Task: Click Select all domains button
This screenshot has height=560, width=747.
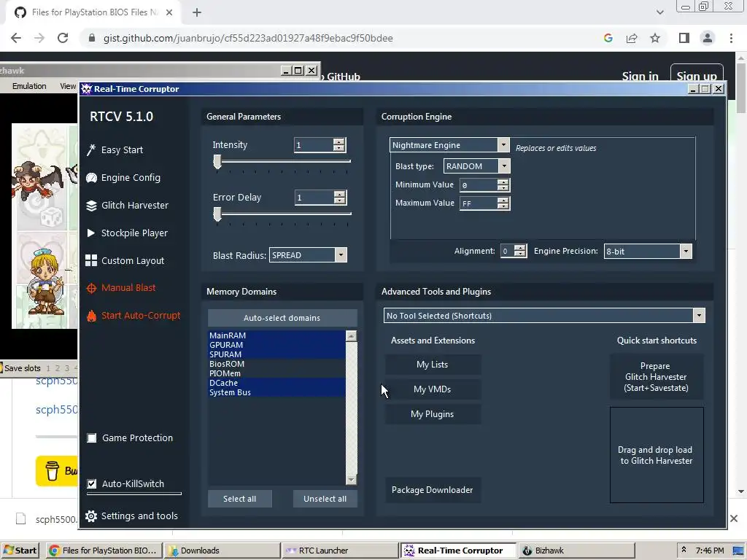Action: [x=239, y=499]
